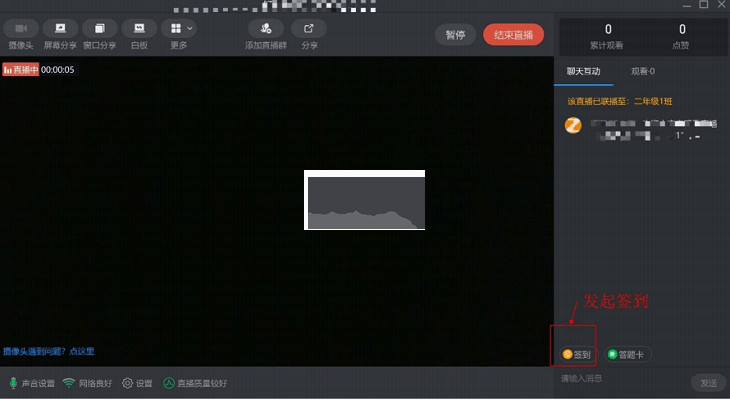Open the 答题卡 answer card
Image resolution: width=730 pixels, height=400 pixels.
coord(627,354)
